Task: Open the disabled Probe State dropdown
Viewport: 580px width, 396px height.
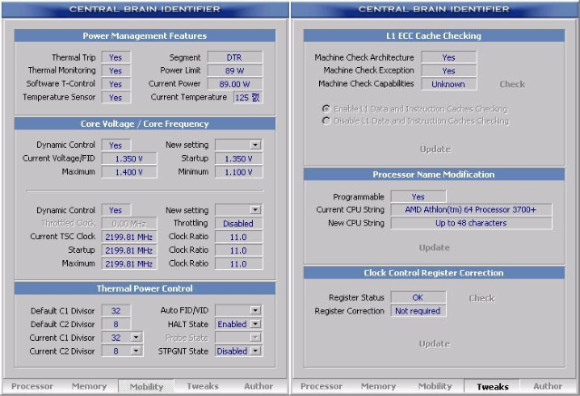Action: [x=255, y=337]
